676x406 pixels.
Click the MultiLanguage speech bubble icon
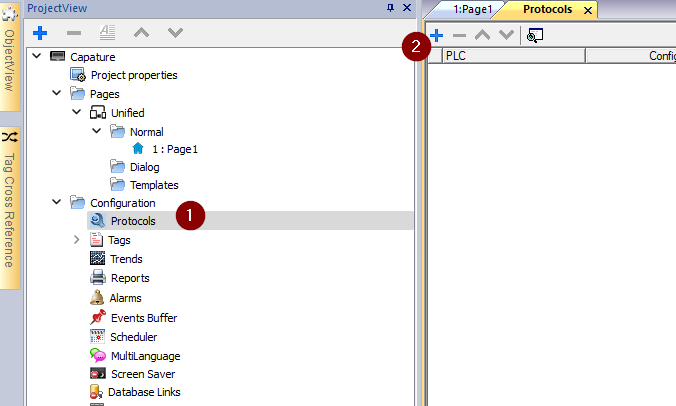click(98, 355)
